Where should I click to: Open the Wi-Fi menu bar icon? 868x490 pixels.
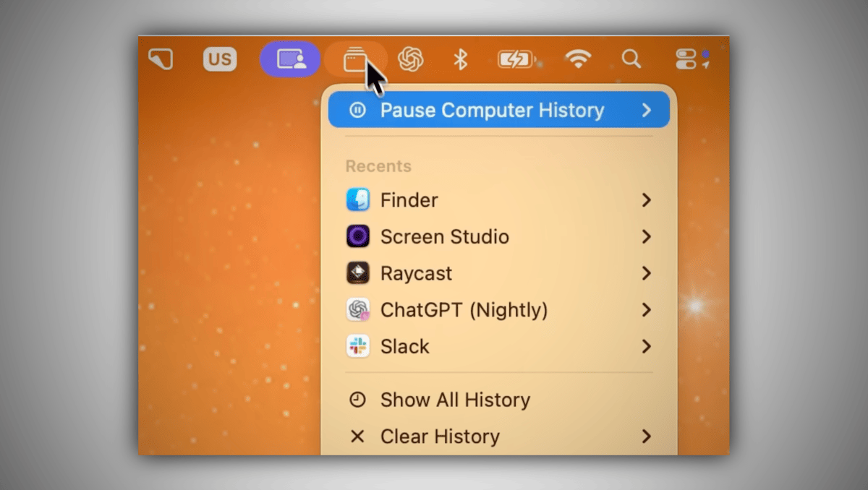[578, 59]
